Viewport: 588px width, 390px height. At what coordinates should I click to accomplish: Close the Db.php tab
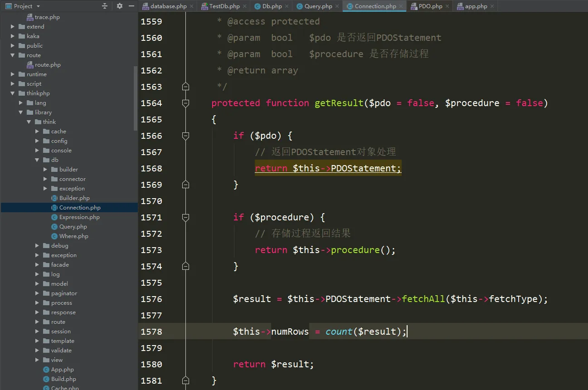coord(287,6)
